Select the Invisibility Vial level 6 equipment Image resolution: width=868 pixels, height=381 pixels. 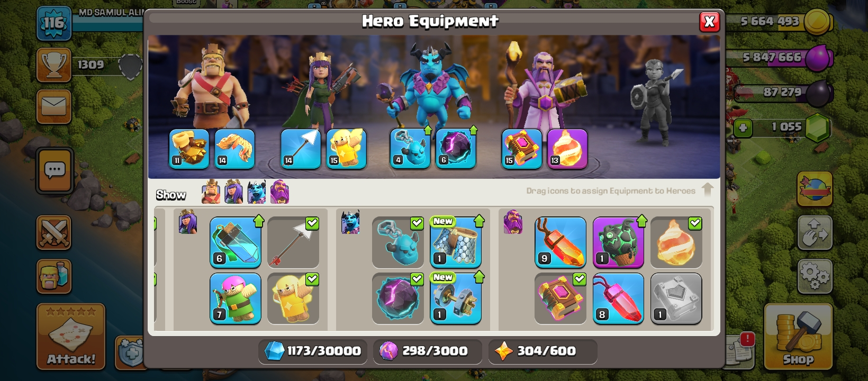[236, 242]
